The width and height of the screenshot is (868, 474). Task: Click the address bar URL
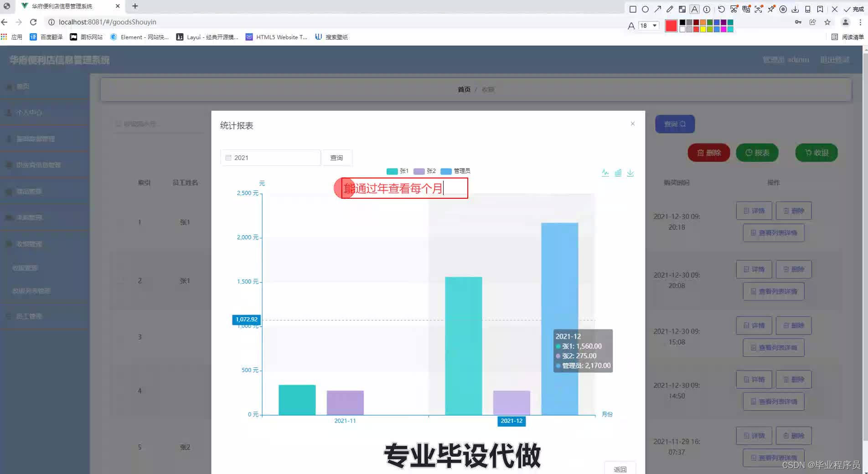tap(108, 22)
